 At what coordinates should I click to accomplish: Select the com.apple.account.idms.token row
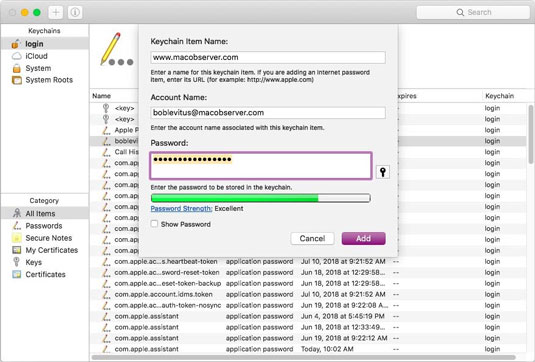308,294
